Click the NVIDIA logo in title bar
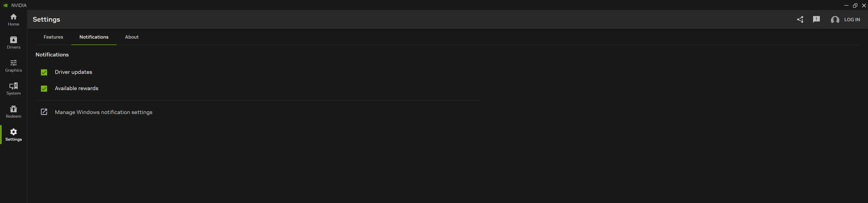Viewport: 868px width, 203px height. pyautogui.click(x=5, y=5)
